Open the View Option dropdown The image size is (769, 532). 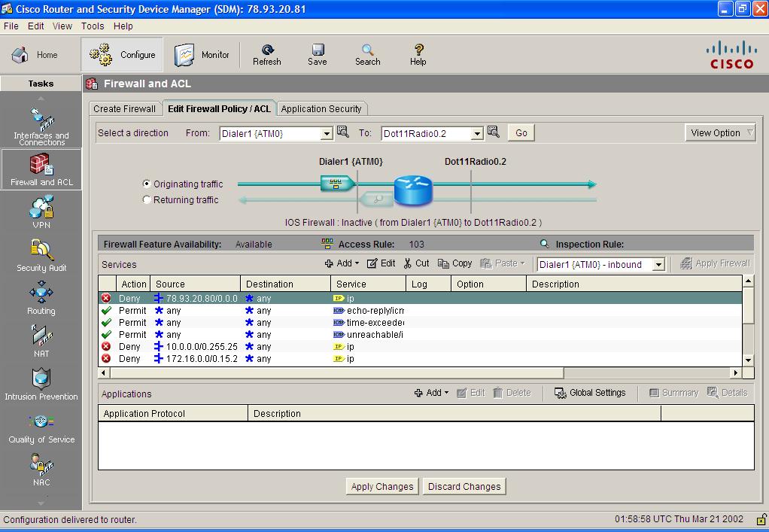(x=720, y=133)
